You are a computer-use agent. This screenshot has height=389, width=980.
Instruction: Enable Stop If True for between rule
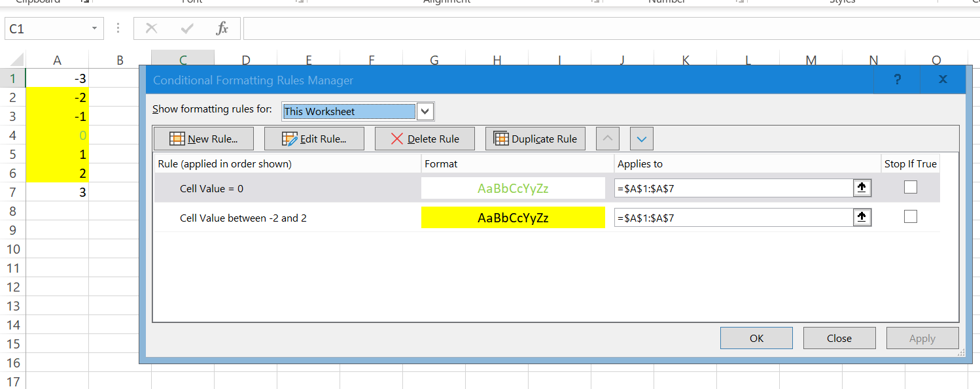coord(910,217)
